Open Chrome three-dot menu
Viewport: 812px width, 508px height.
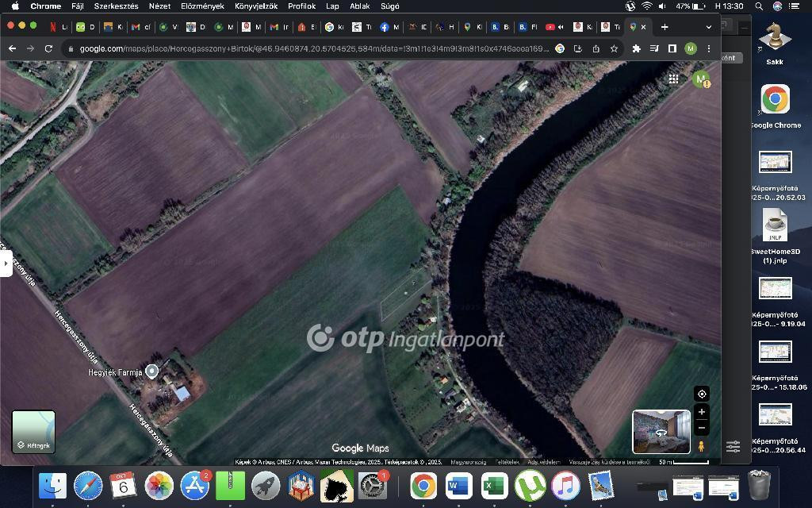coord(709,48)
